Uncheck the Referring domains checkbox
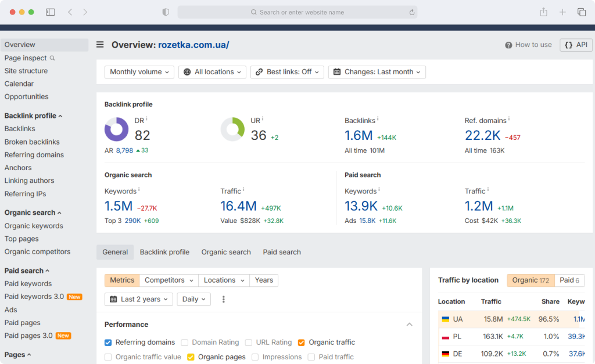 coord(108,343)
